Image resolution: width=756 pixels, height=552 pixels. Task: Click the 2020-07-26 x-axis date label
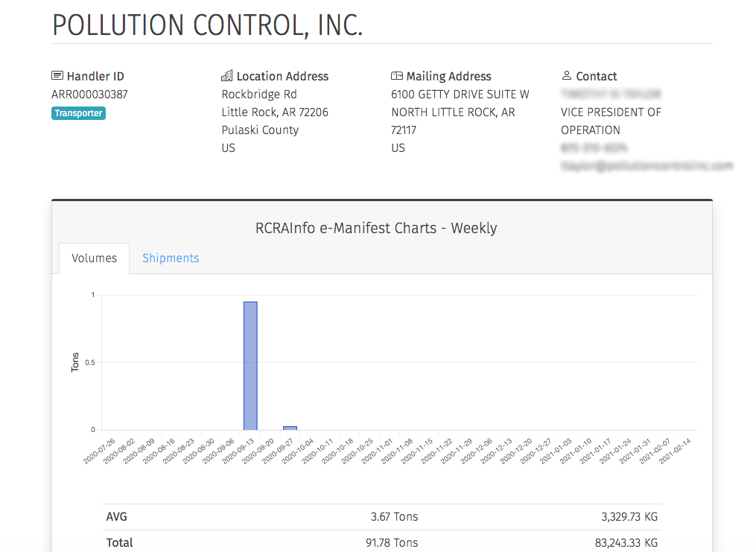(99, 451)
